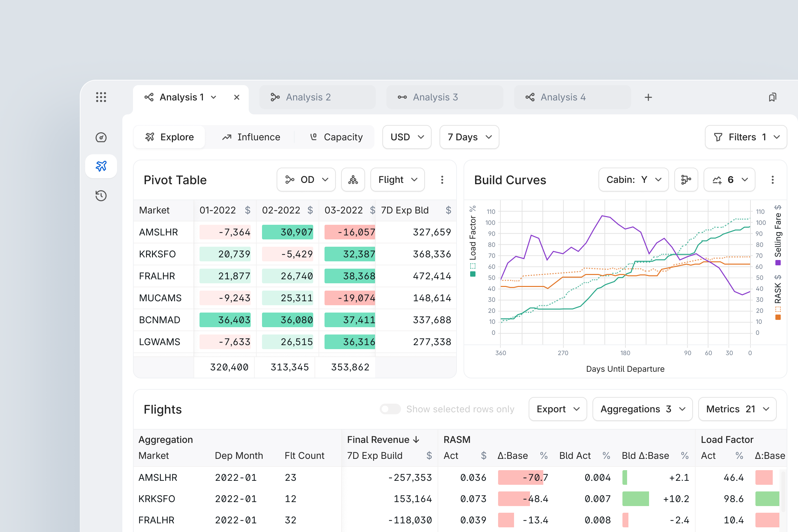Screen dimensions: 798x532
Task: Click the Influence button
Action: [251, 137]
